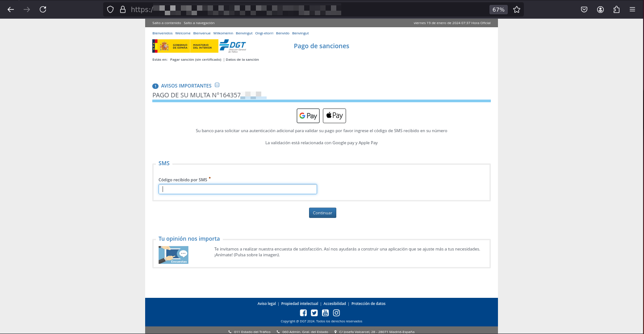The width and height of the screenshot is (644, 334).
Task: Click the Welcome language link
Action: 183,33
